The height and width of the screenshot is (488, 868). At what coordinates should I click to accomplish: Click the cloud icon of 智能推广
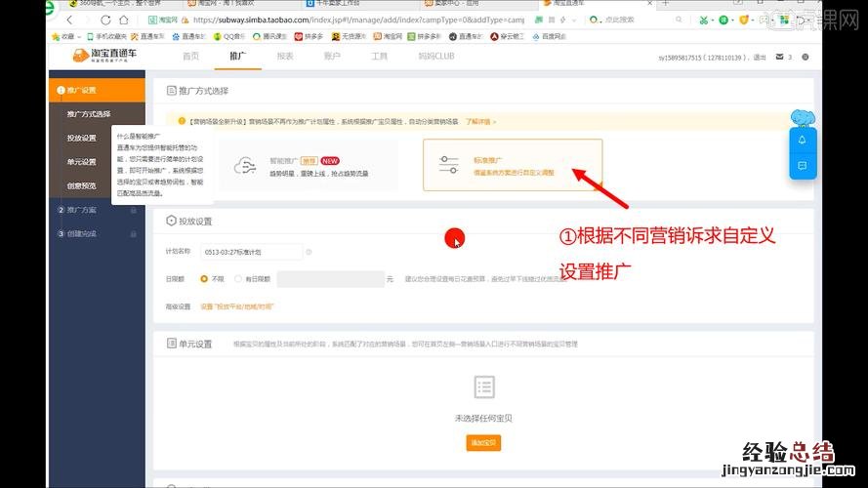(245, 166)
